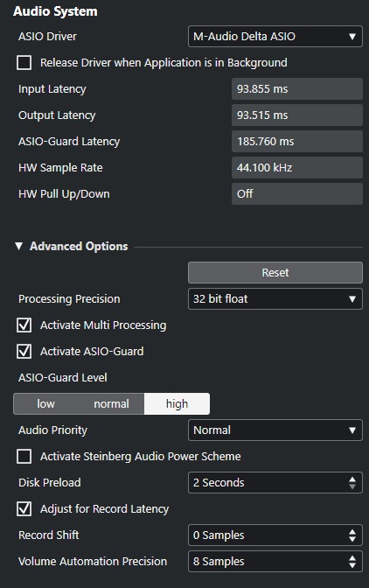Click the HW Sample Rate label
This screenshot has width=369, height=588.
tap(60, 168)
